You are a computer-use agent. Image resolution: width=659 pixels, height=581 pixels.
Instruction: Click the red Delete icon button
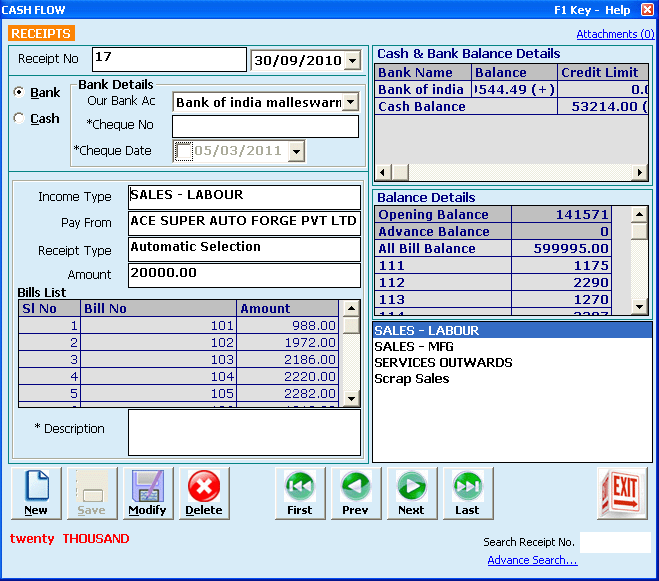pos(204,493)
